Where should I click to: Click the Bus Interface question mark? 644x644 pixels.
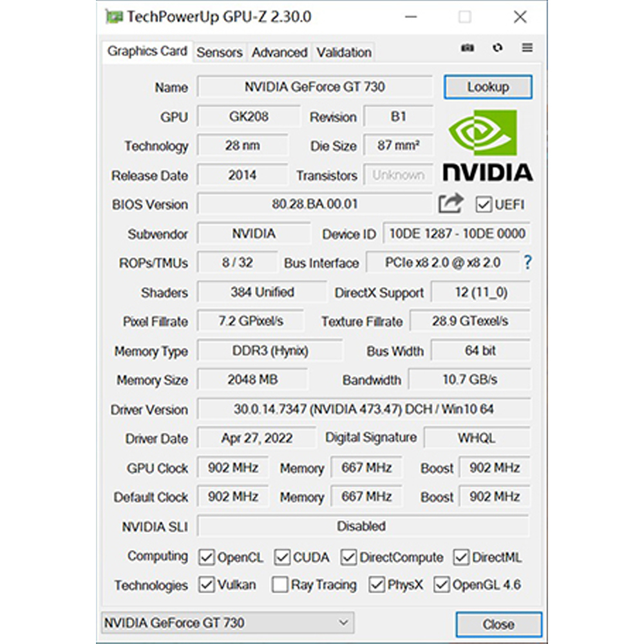click(x=527, y=262)
